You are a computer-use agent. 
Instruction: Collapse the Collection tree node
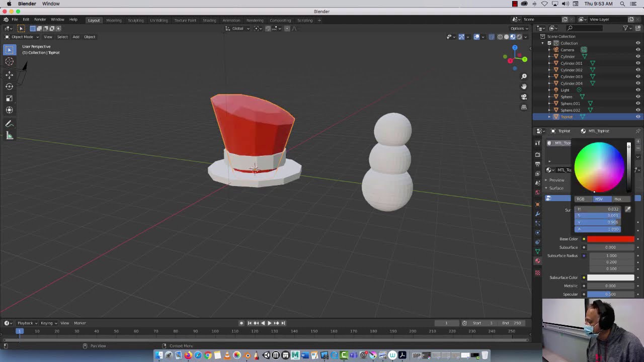tap(543, 43)
